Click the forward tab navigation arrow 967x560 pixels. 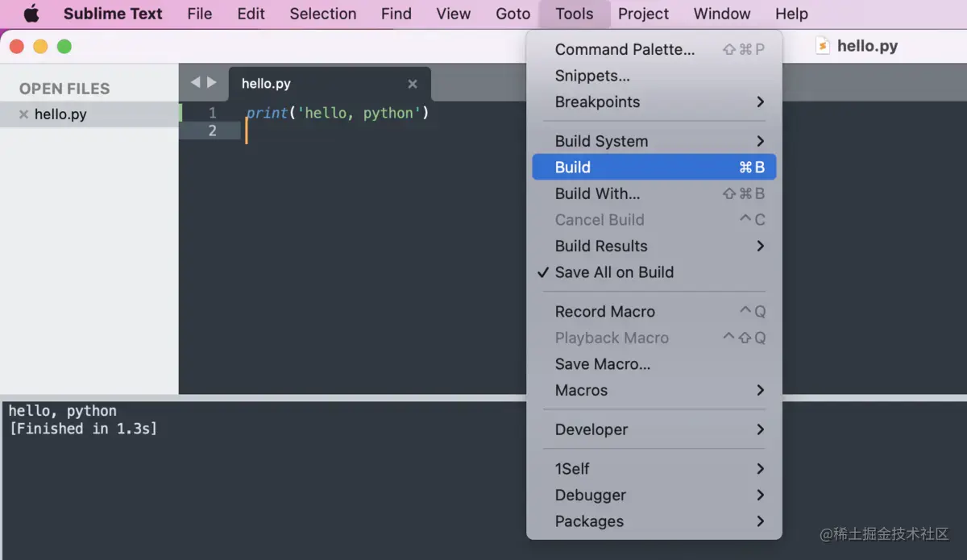click(x=212, y=82)
